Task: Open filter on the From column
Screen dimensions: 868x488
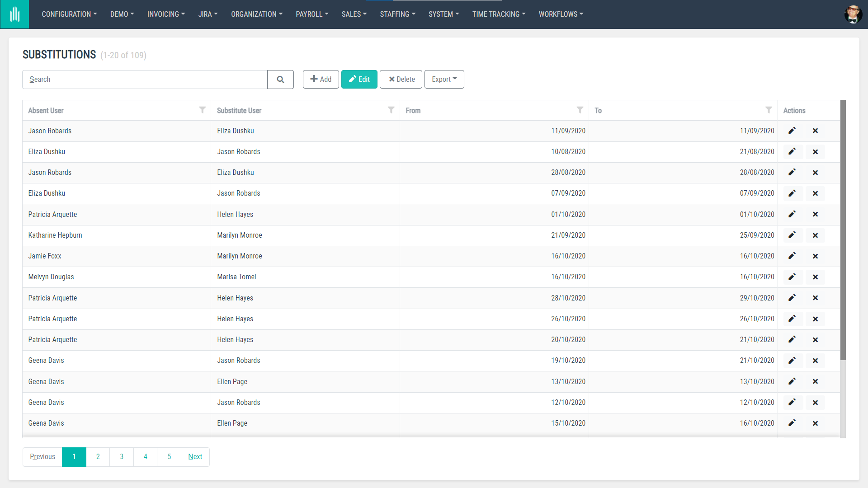Action: pyautogui.click(x=580, y=110)
